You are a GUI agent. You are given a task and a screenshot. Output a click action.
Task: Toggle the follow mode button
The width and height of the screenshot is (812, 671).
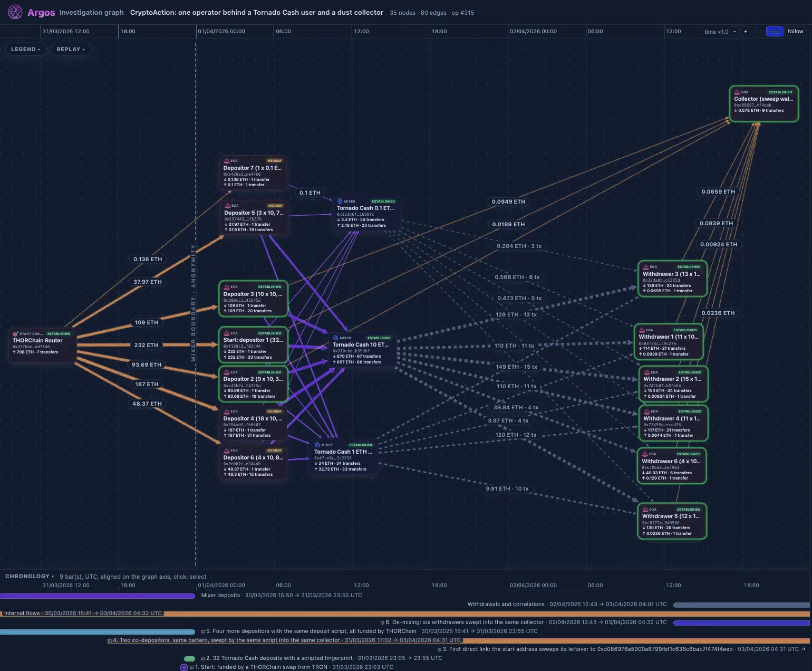click(796, 32)
